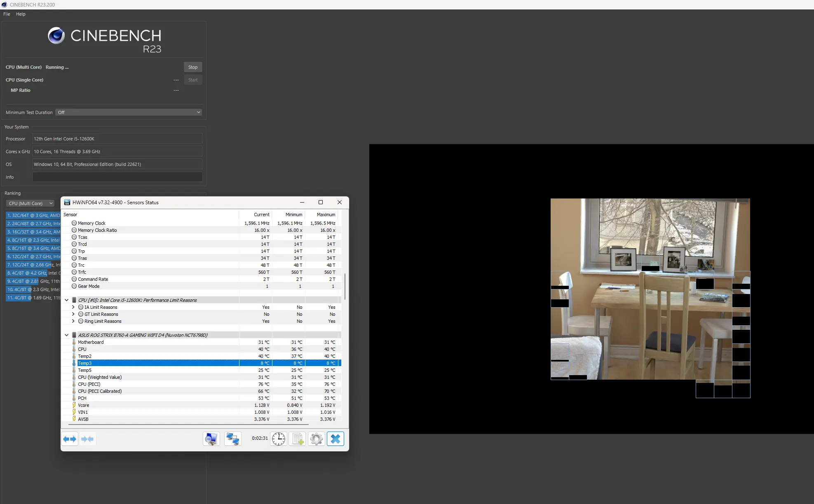Click HWiNFO expand columns arrows icon
814x504 pixels.
70,439
